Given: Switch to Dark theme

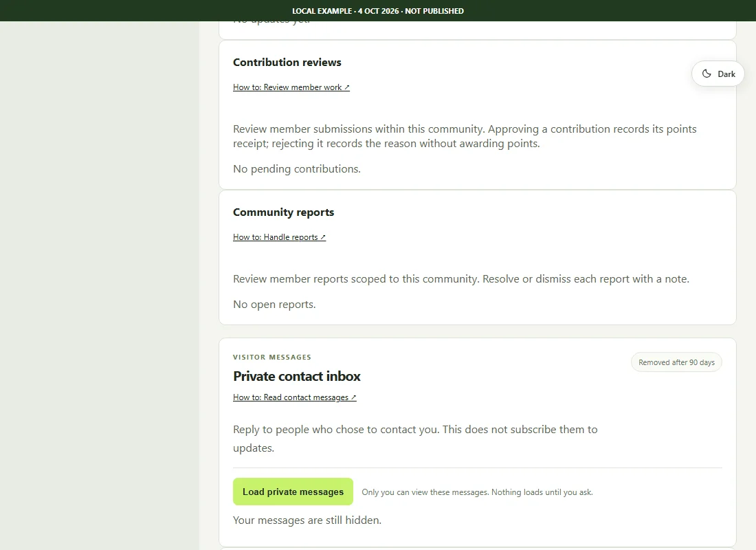Looking at the screenshot, I should pos(718,74).
